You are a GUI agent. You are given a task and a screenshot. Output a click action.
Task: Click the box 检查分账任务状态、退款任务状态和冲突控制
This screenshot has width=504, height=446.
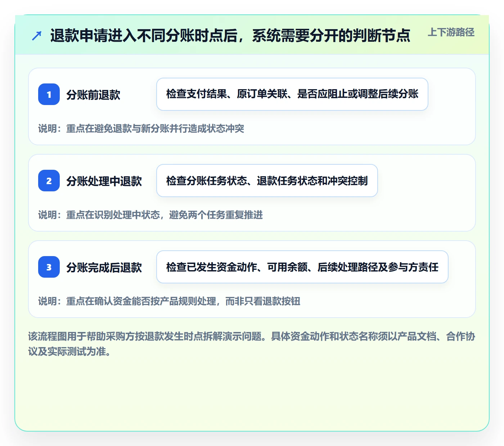(267, 181)
